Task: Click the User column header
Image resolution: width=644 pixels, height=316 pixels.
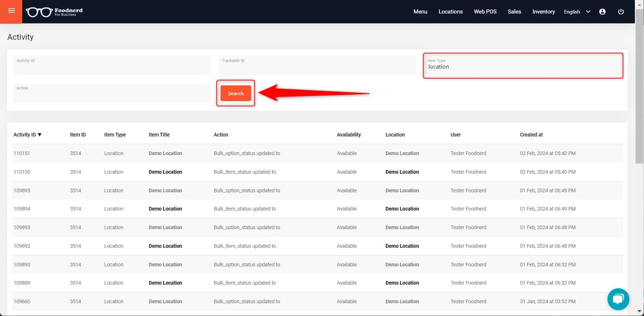Action: (456, 135)
